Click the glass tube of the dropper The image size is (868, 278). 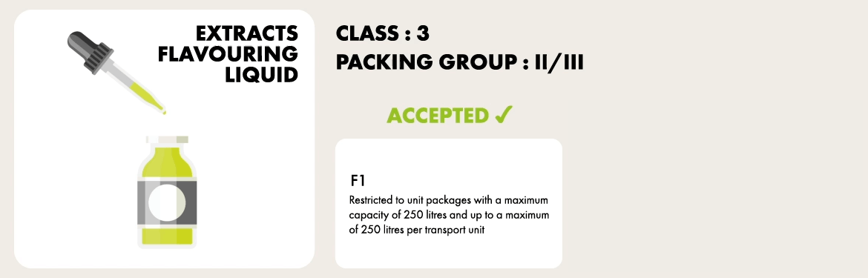tap(135, 87)
